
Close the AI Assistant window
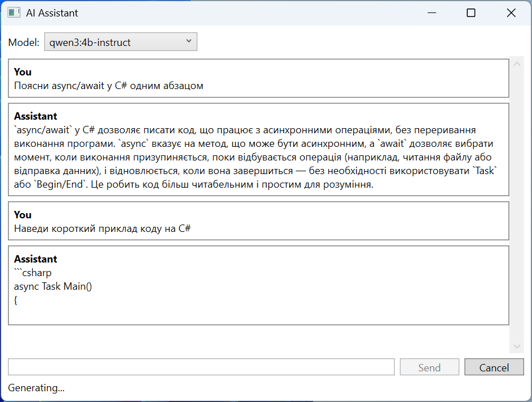click(x=511, y=13)
